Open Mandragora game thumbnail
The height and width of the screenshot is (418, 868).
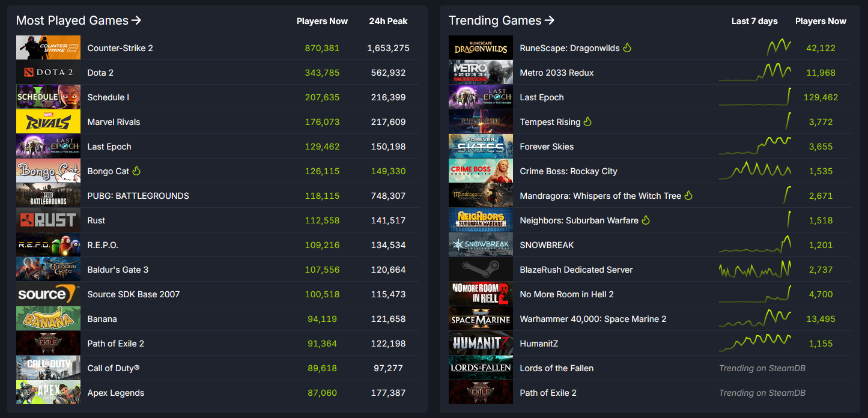tap(481, 196)
